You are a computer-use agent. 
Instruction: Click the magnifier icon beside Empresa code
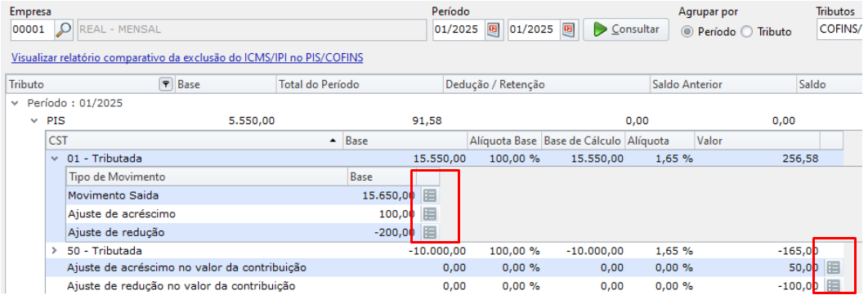click(64, 30)
